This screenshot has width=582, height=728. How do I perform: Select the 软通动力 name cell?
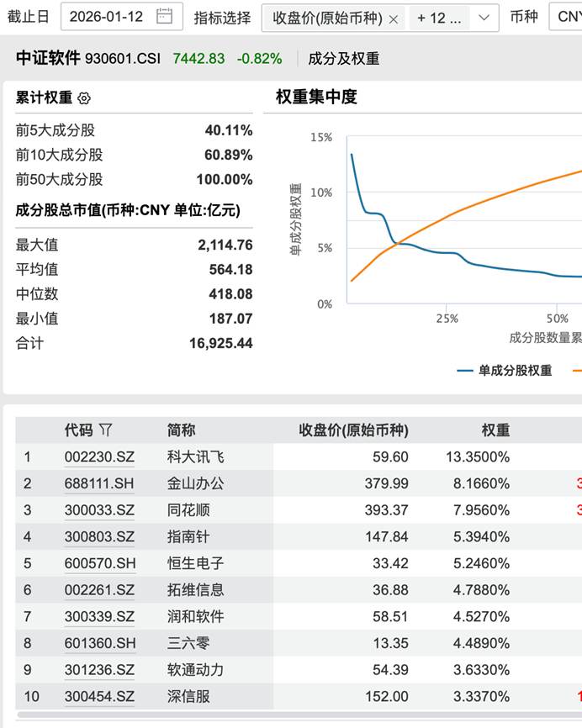(x=196, y=670)
